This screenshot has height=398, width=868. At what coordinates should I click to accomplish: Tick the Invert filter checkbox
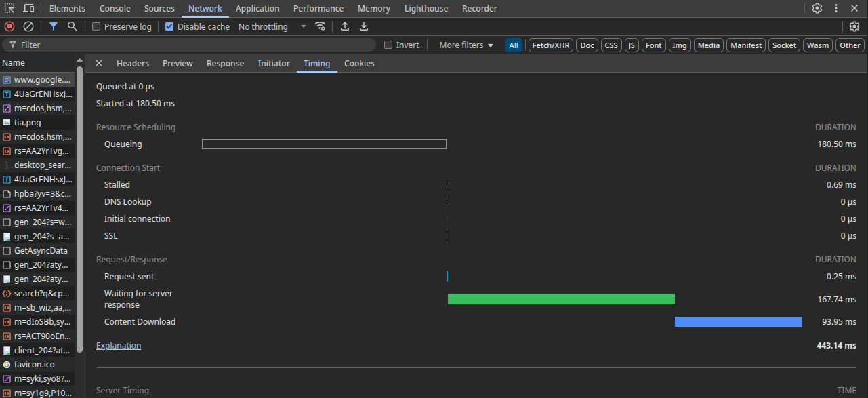(388, 45)
